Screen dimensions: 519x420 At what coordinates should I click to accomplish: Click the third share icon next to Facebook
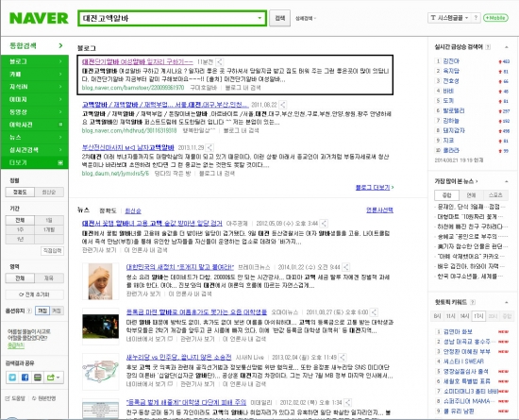tap(38, 378)
